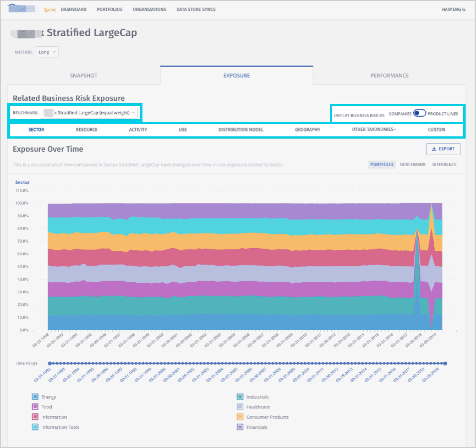This screenshot has width=476, height=448.
Task: Open user menu Haimeng G.
Action: point(454,10)
